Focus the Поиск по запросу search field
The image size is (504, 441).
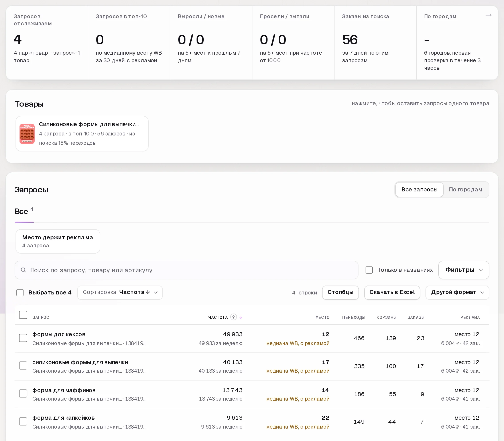click(x=186, y=270)
